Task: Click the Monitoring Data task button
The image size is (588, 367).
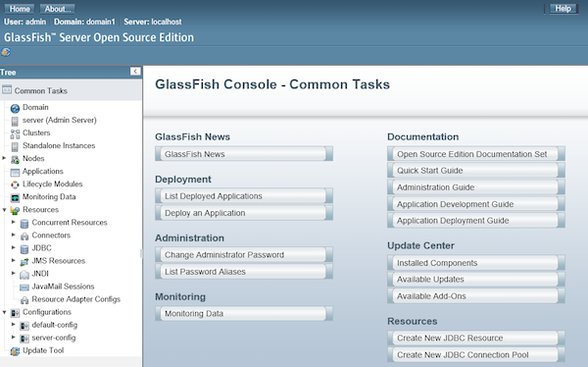Action: click(x=244, y=313)
